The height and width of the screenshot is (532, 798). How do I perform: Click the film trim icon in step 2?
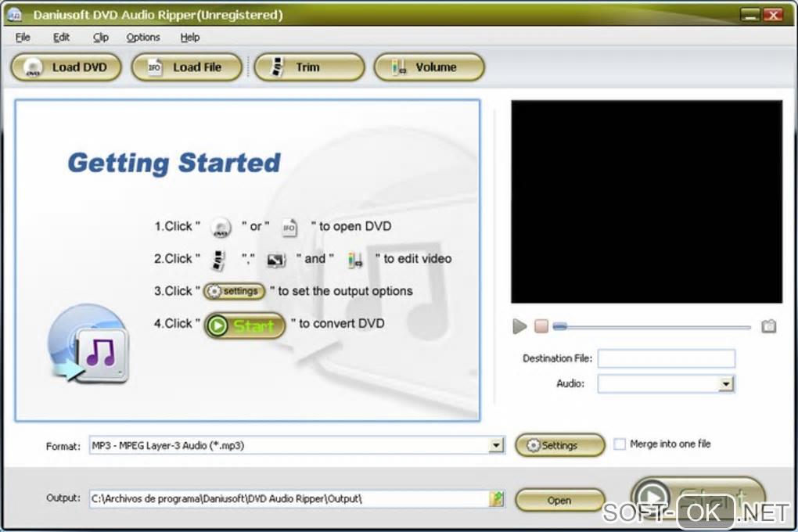[219, 260]
